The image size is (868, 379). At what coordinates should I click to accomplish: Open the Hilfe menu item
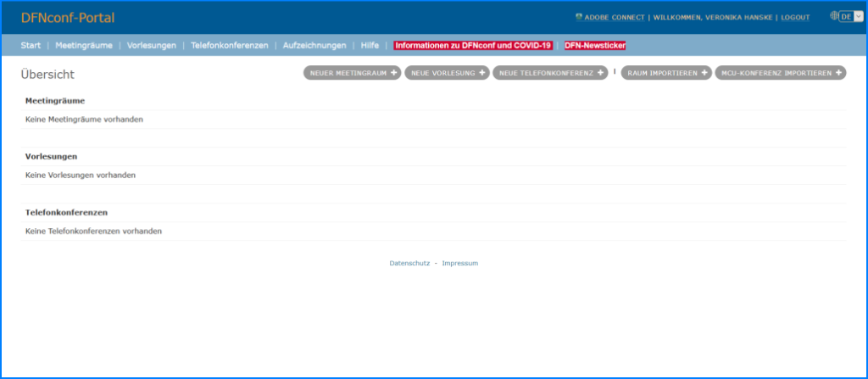coord(370,45)
